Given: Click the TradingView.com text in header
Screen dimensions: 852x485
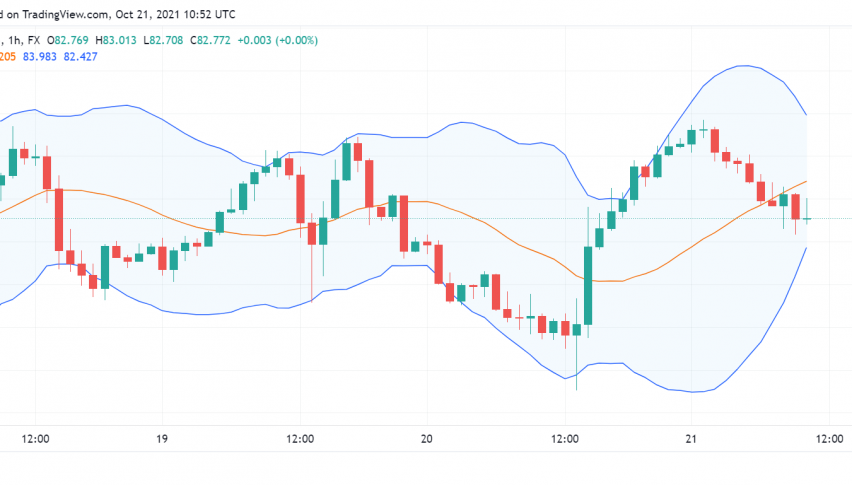Looking at the screenshot, I should 65,14.
